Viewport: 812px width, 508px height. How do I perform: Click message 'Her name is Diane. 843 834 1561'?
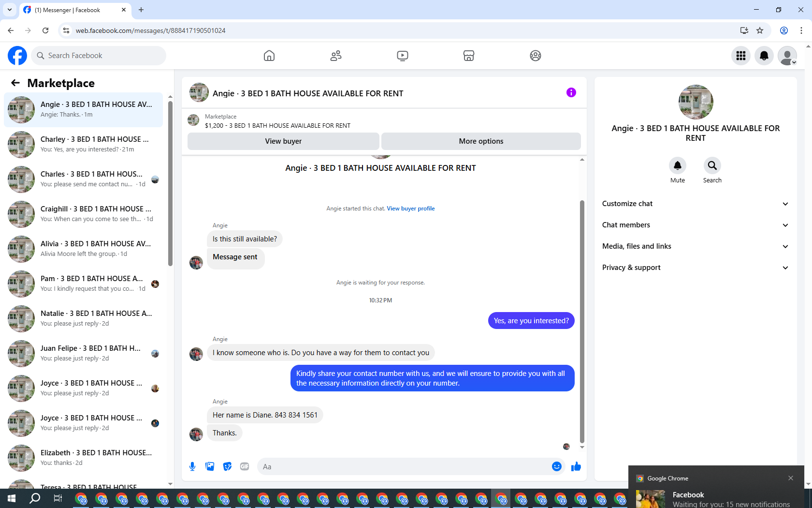click(x=265, y=415)
